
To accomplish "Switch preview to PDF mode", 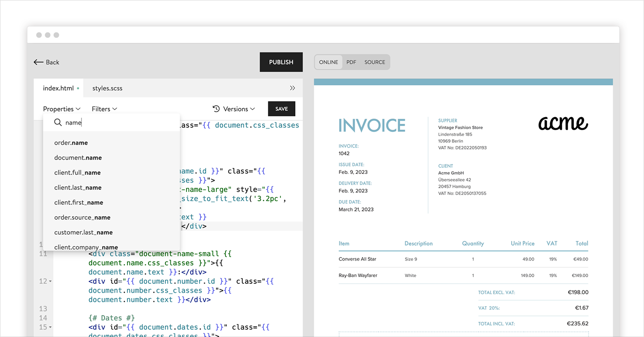I will (x=352, y=62).
